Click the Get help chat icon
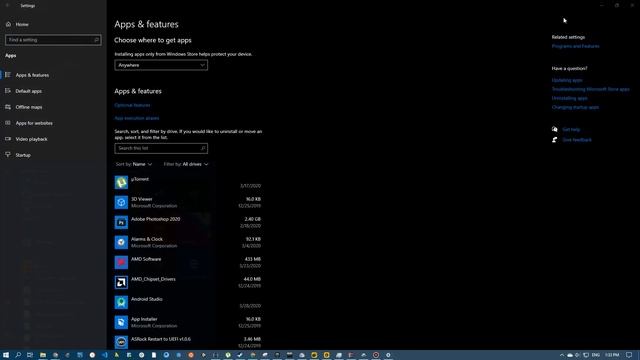This screenshot has height=360, width=640. (x=555, y=129)
